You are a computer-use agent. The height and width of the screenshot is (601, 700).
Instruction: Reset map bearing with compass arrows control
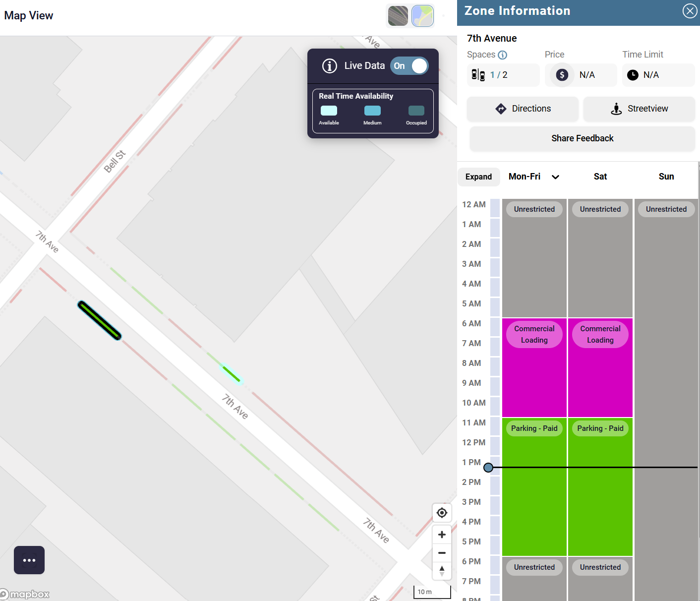[x=442, y=571]
